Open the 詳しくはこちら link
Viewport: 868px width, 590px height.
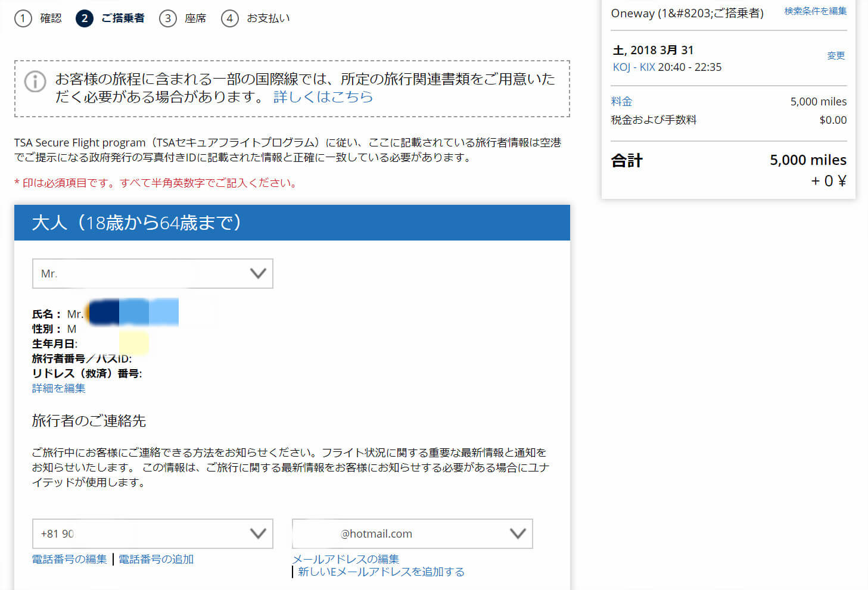point(323,97)
